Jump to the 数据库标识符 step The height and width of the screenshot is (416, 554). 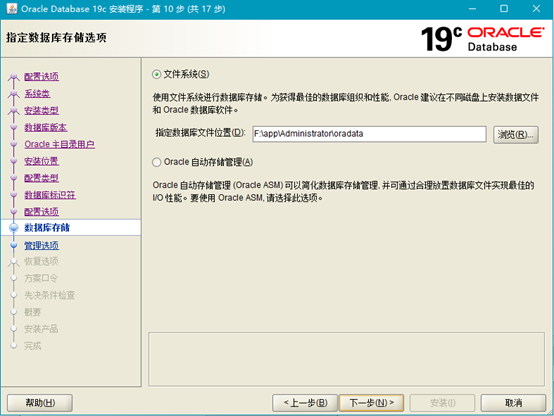click(x=50, y=195)
